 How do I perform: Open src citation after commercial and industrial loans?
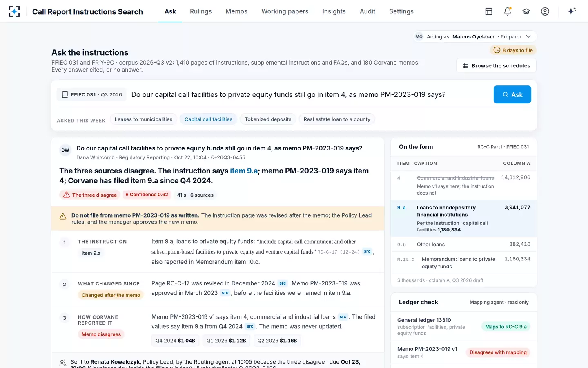pyautogui.click(x=343, y=317)
